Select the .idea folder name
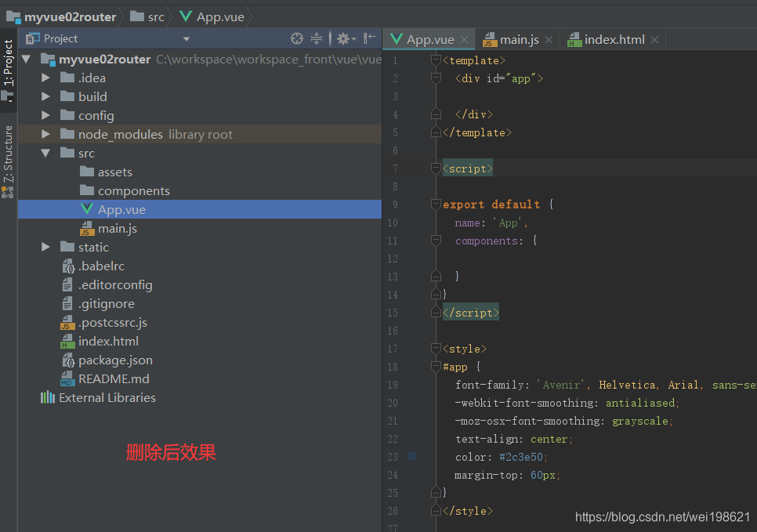The width and height of the screenshot is (757, 532). [x=92, y=78]
